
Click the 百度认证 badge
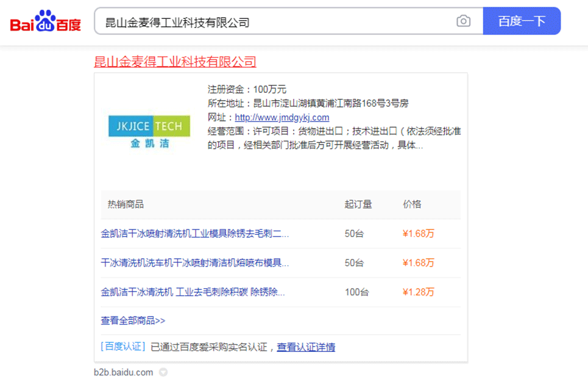click(x=123, y=347)
